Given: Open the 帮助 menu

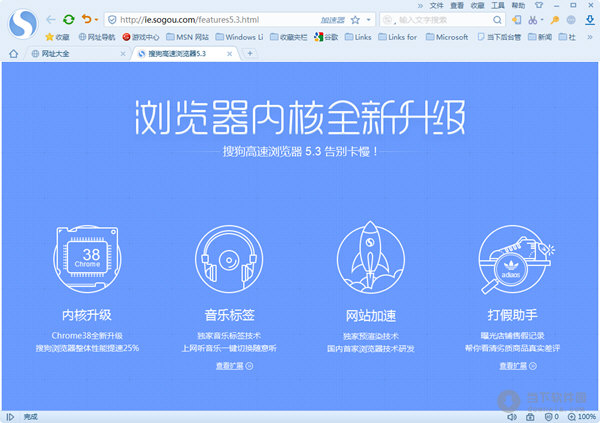Looking at the screenshot, I should click(x=518, y=5).
